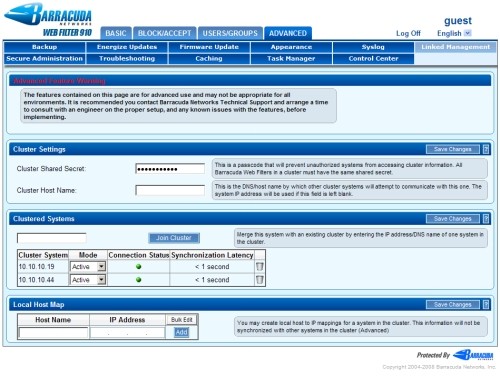Open Secure Administration page
500x376 pixels.
(x=45, y=59)
